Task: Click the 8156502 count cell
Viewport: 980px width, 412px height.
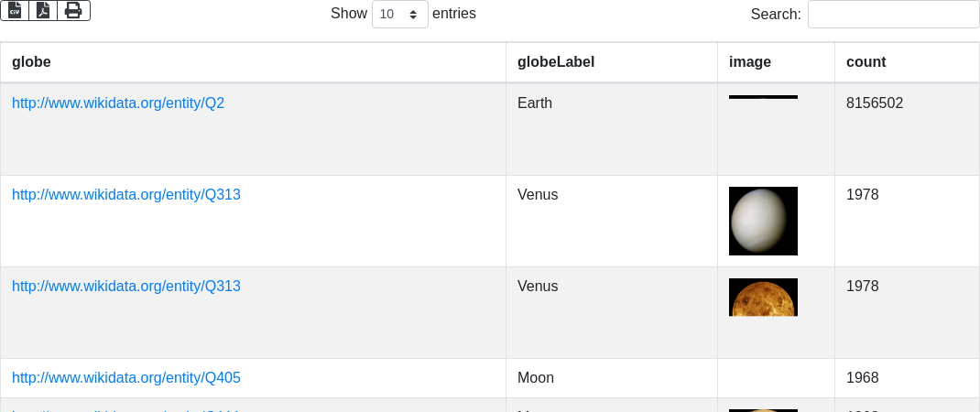Action: (x=875, y=103)
